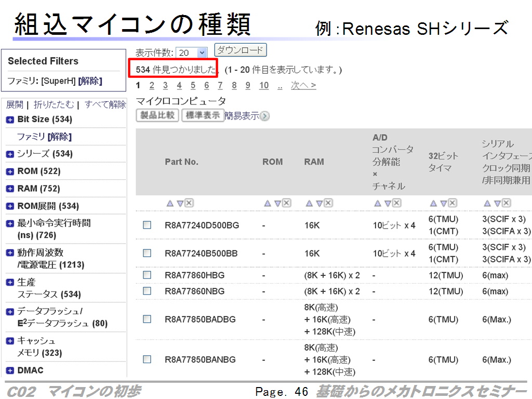
Task: Click the ダウンロード button
Action: point(240,50)
